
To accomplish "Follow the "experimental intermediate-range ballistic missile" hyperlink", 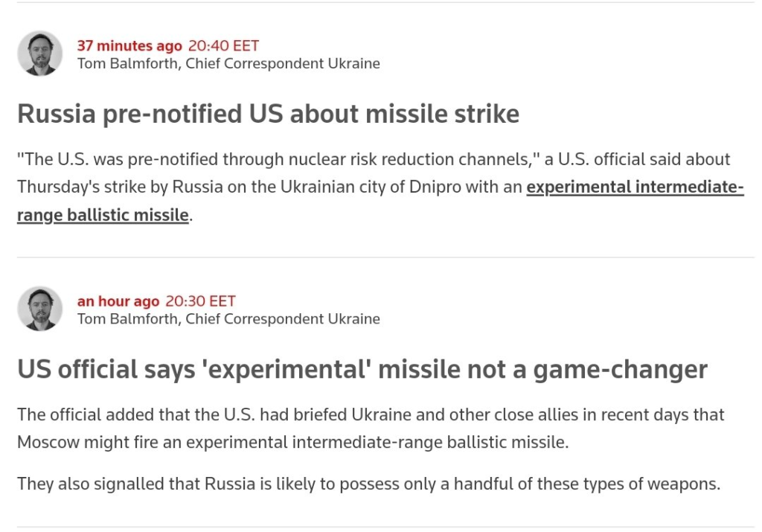I will click(635, 187).
